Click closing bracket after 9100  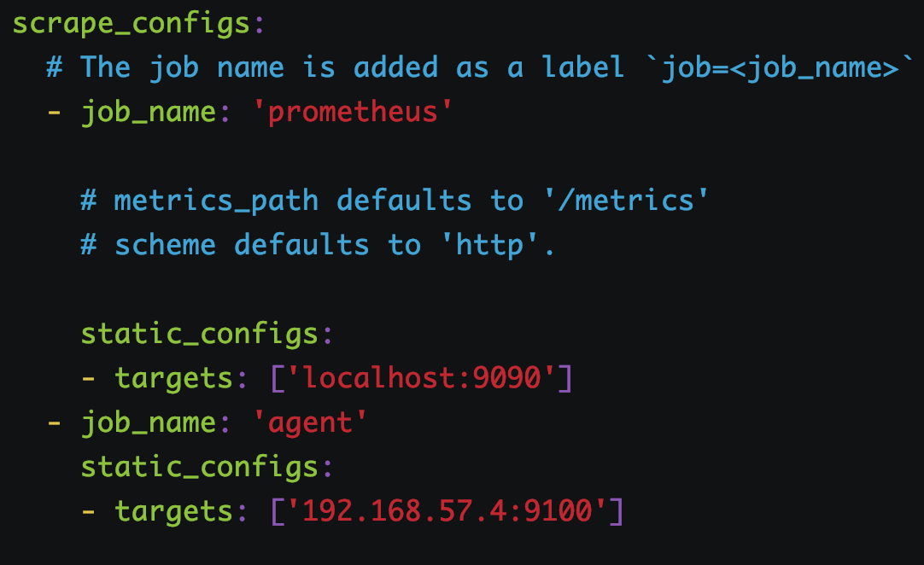pos(616,511)
